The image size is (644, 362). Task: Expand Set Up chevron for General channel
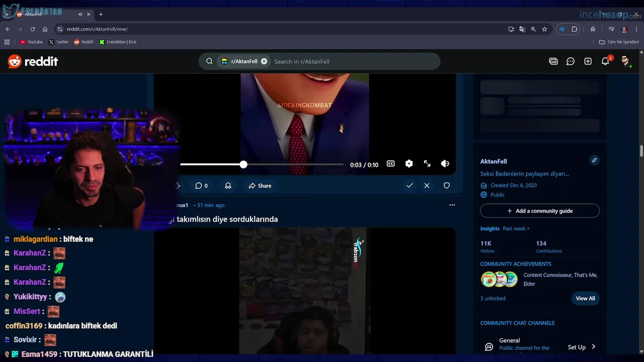(x=594, y=347)
